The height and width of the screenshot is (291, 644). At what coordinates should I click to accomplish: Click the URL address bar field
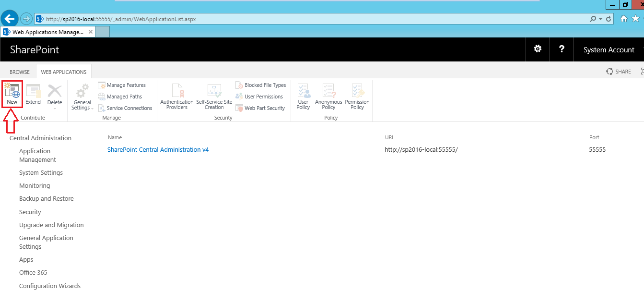312,19
